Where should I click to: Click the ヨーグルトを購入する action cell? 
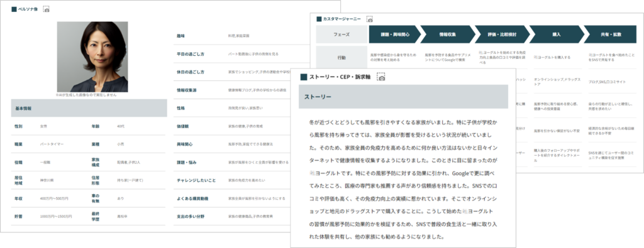552,57
